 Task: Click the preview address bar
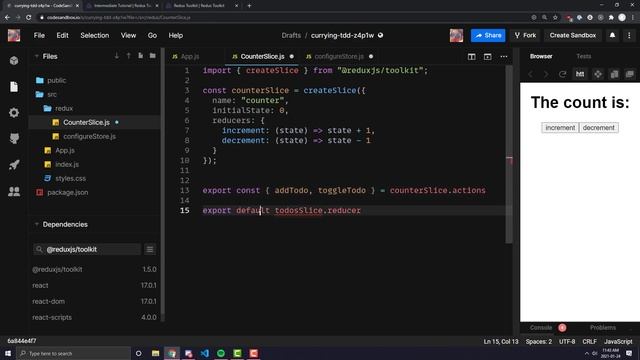pos(580,74)
